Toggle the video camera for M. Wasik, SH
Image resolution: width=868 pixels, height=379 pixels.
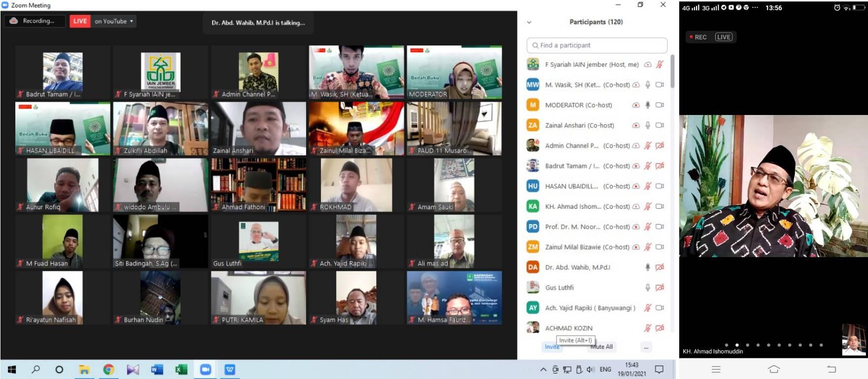point(660,85)
